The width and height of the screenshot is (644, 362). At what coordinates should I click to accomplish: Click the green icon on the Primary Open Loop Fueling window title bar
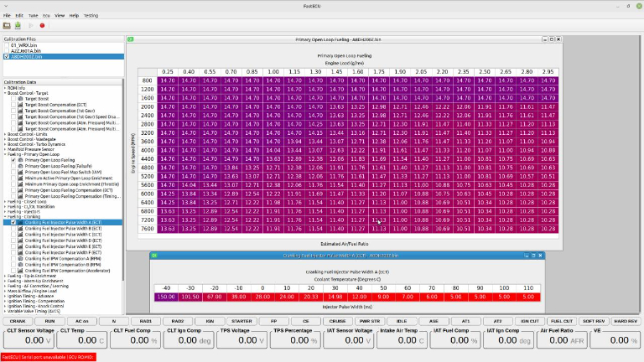132,39
